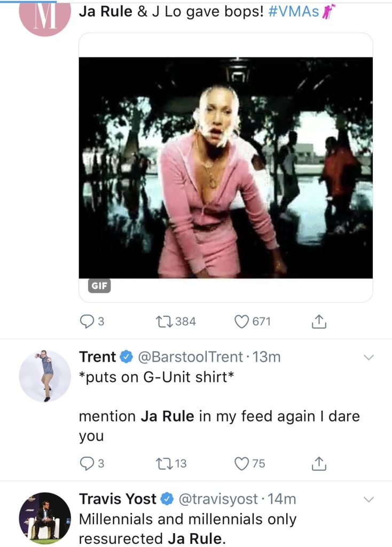This screenshot has width=392, height=547.
Task: Reply to the Ja Rule & J Lo tweet
Action: point(92,322)
